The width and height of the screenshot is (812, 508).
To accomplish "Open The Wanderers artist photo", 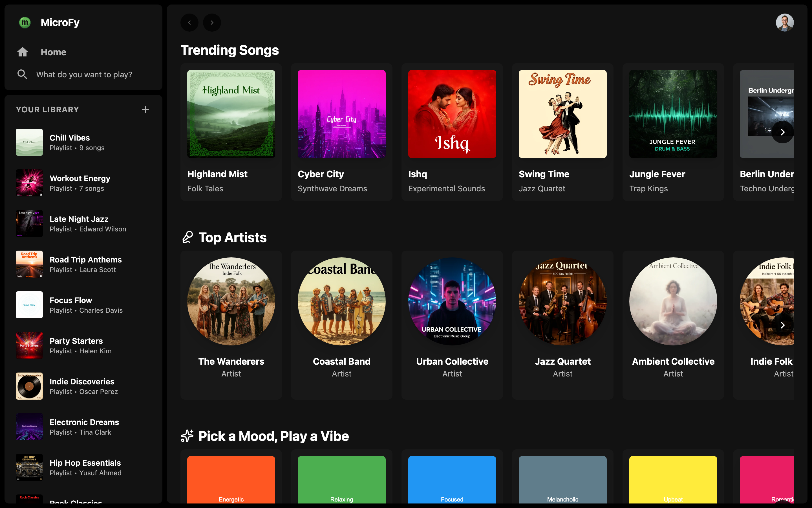I will point(231,301).
